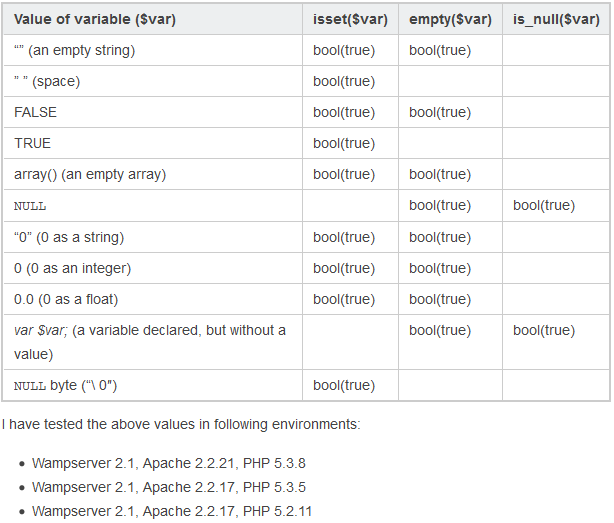Click the "0.0 (0 as a float)" cell
The width and height of the screenshot is (614, 523).
[x=153, y=299]
